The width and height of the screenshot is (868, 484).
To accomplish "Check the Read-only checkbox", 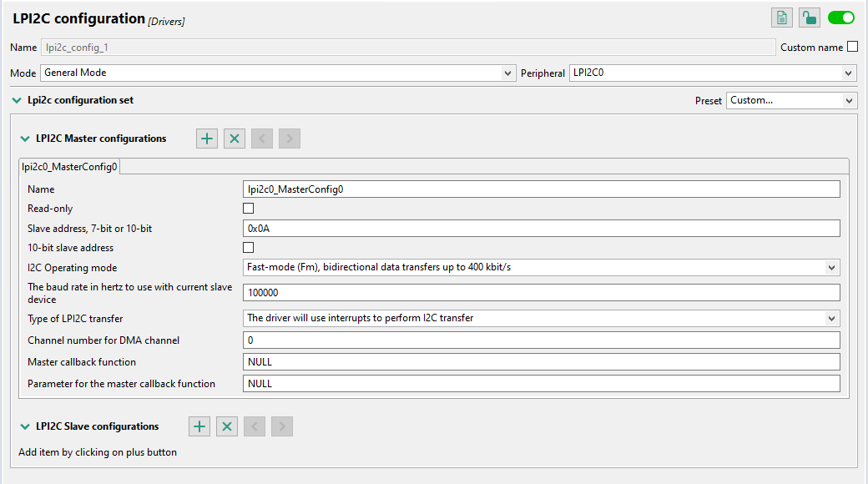I will 248,209.
